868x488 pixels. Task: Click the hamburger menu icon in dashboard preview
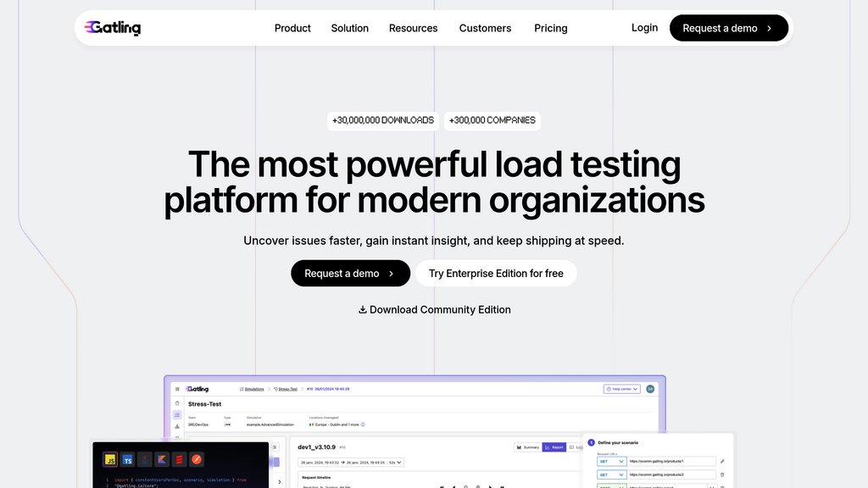(177, 389)
